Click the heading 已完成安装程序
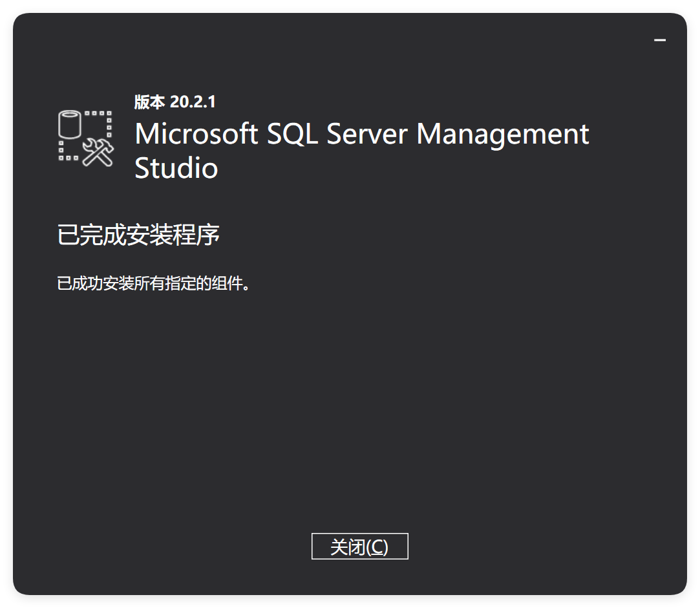 (x=138, y=235)
